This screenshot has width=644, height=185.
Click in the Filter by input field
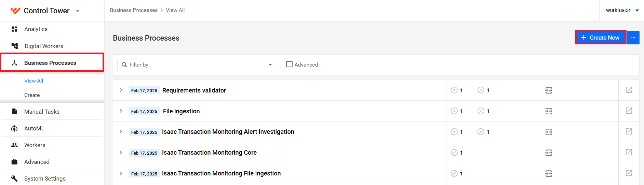[197, 65]
